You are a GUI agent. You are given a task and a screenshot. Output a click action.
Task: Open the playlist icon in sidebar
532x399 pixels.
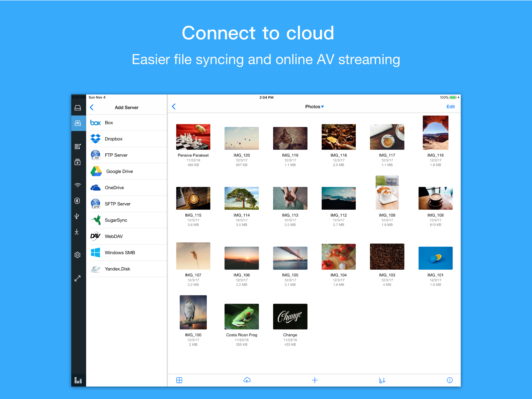coord(78,146)
